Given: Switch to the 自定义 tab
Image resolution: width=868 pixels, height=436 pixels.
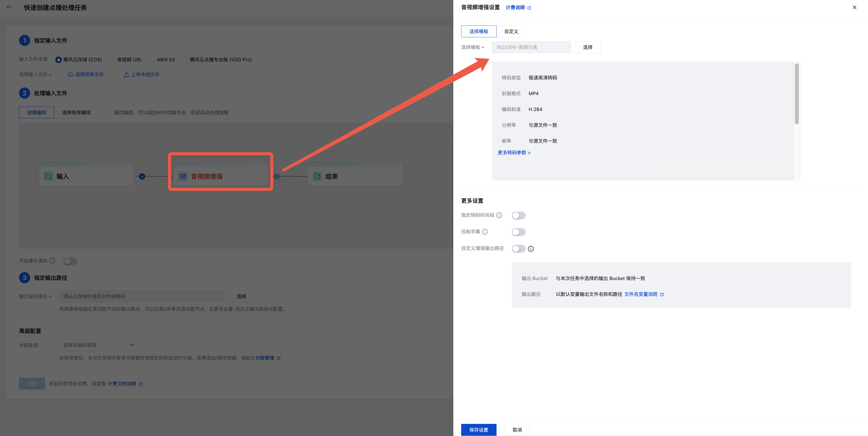Looking at the screenshot, I should [511, 31].
